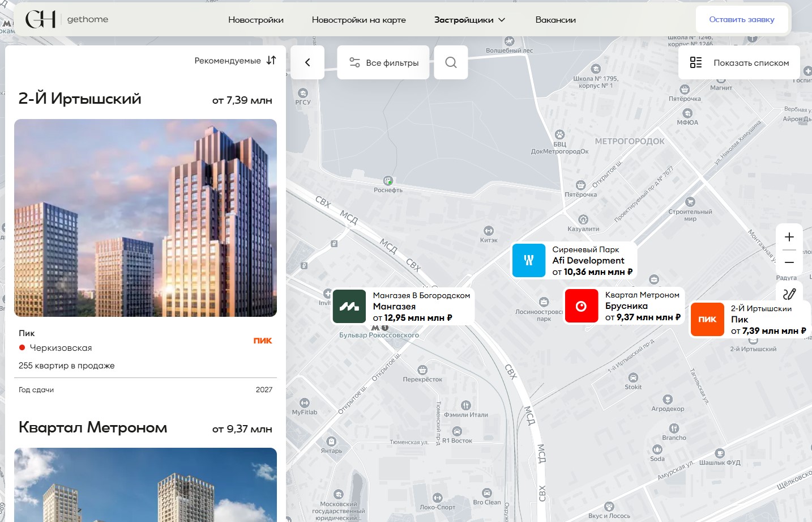Click the Оставить заявку button

pyautogui.click(x=742, y=19)
